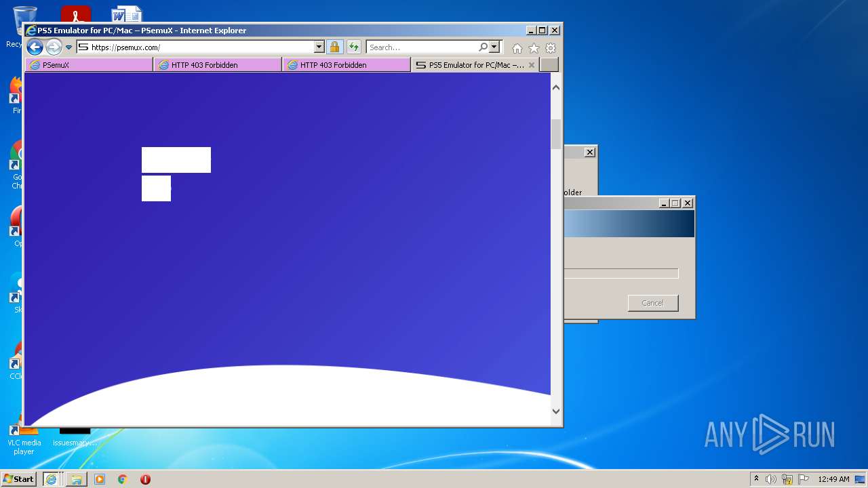
Task: Open the Start menu
Action: tap(19, 479)
